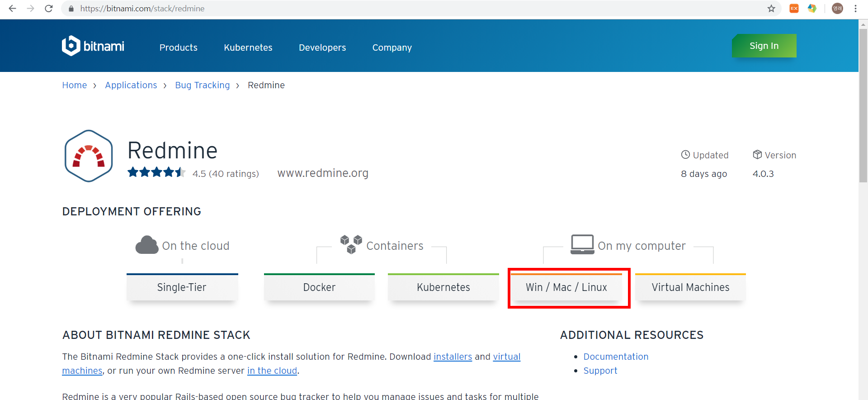The height and width of the screenshot is (400, 868).
Task: Follow the virtual machines link
Action: tap(506, 357)
